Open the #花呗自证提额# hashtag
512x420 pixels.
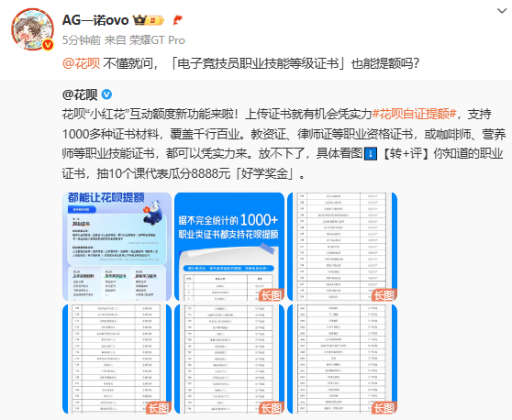coord(414,114)
